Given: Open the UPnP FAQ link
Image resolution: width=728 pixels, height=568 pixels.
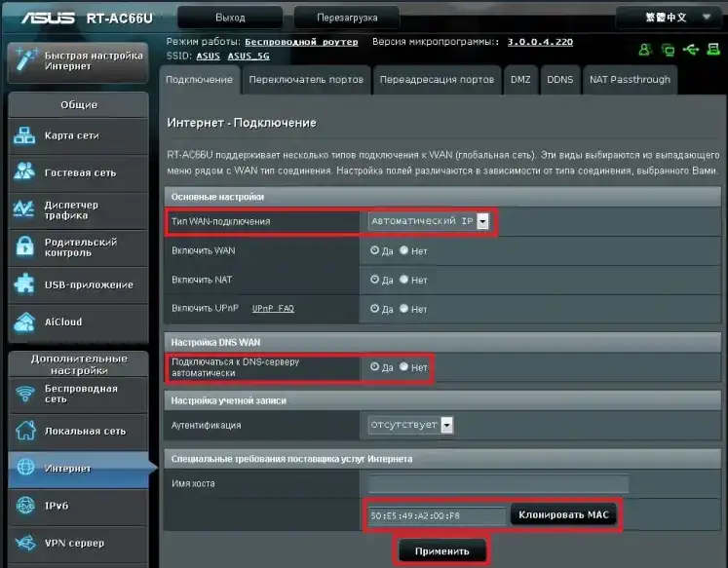Looking at the screenshot, I should click(273, 309).
